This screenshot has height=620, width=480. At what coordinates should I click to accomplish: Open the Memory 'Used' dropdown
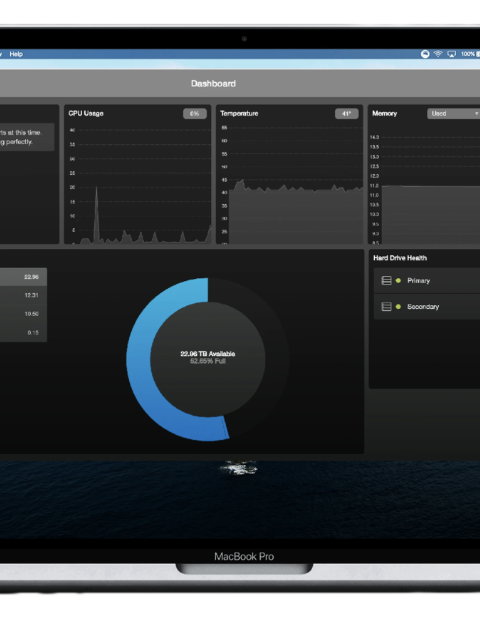tap(454, 114)
